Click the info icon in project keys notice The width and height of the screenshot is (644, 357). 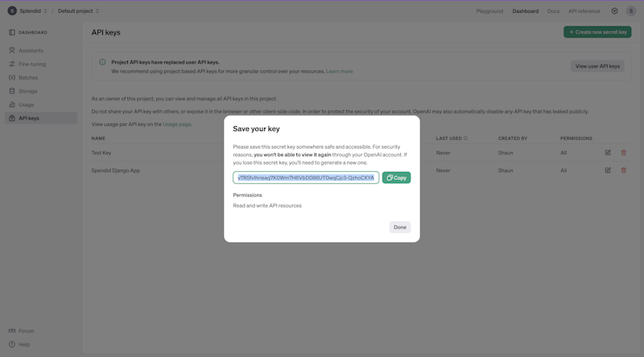[102, 63]
